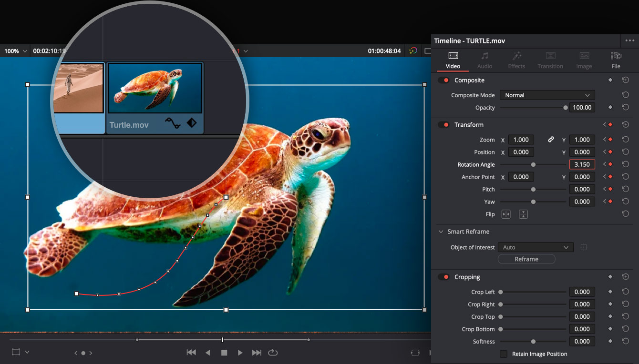Collapse the Smart Reframe section
Image resolution: width=639 pixels, height=364 pixels.
[441, 232]
